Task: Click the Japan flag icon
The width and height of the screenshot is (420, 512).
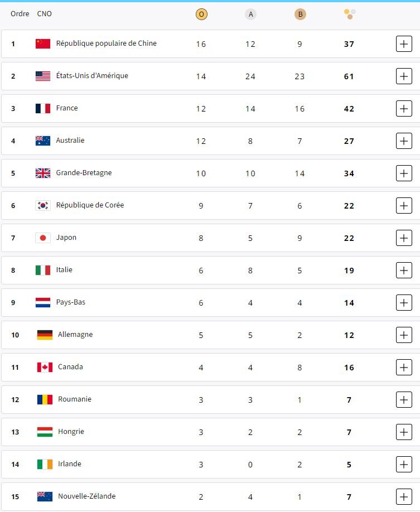Action: click(43, 238)
